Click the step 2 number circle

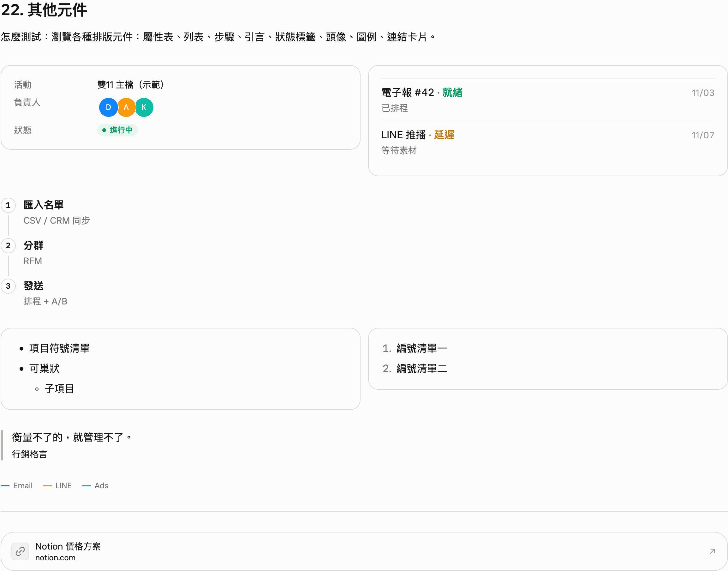point(8,246)
